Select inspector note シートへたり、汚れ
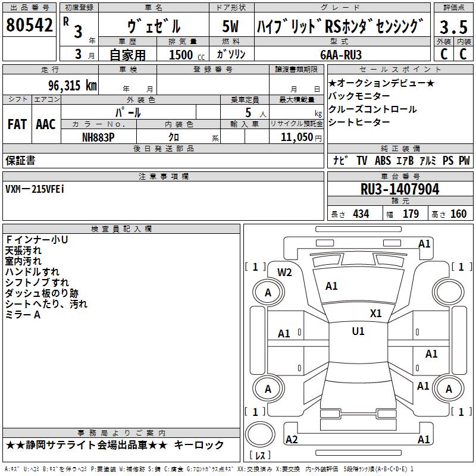This screenshot has width=476, height=476. [46, 304]
